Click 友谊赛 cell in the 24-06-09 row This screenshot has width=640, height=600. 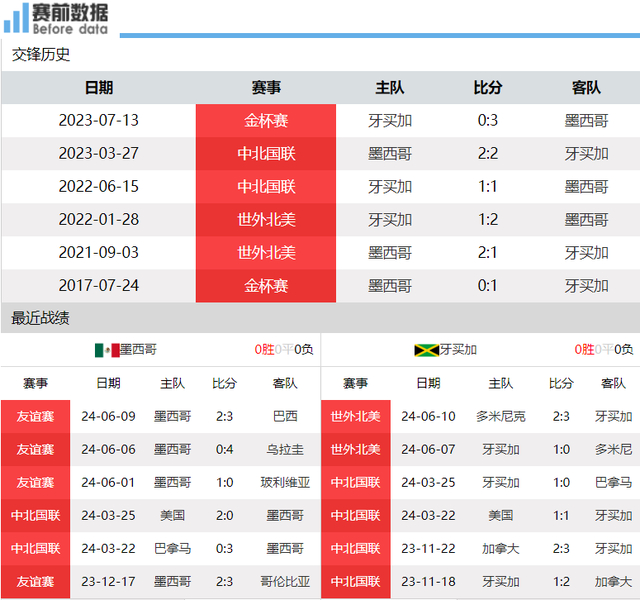pyautogui.click(x=36, y=417)
